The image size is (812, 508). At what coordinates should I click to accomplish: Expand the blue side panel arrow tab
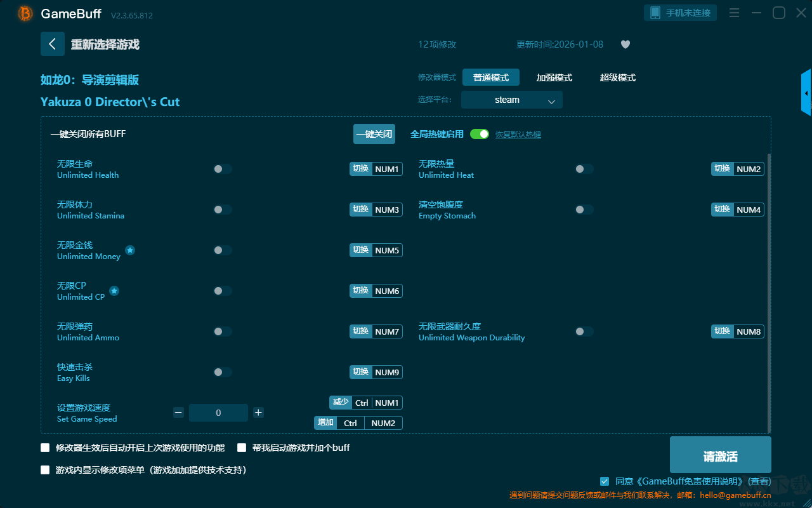pos(806,93)
